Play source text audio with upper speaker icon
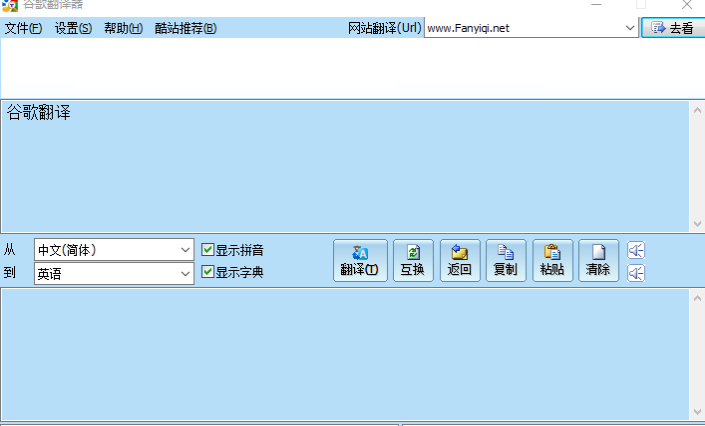 point(636,250)
